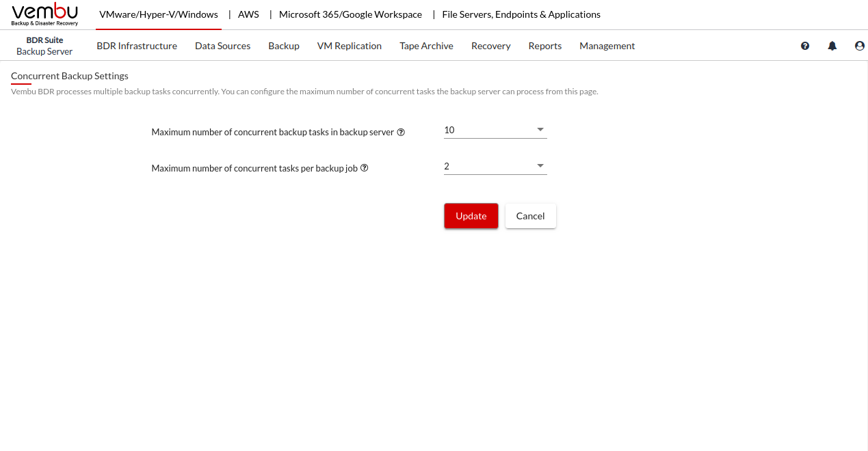This screenshot has width=868, height=451.
Task: Open the BDR Infrastructure menu
Action: point(137,46)
